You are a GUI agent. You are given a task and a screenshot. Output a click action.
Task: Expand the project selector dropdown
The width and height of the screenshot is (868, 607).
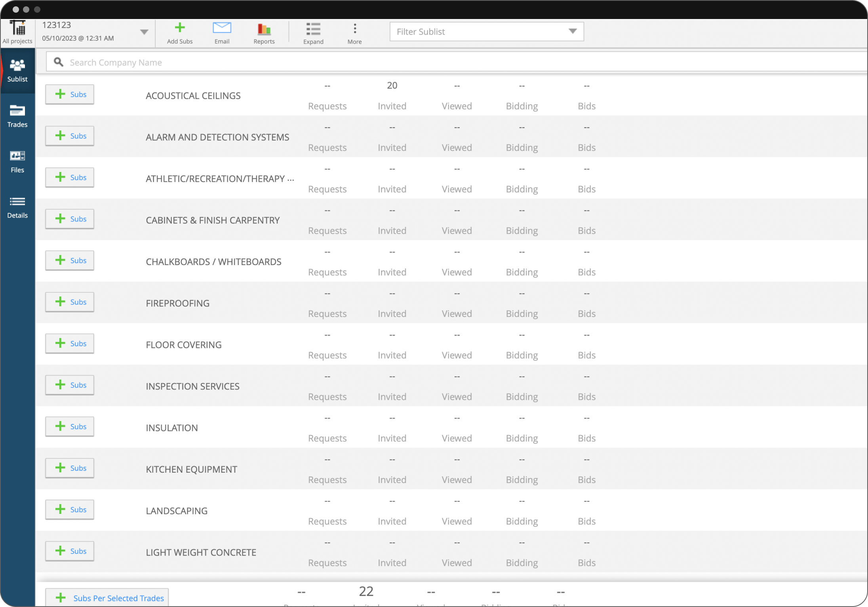(145, 31)
